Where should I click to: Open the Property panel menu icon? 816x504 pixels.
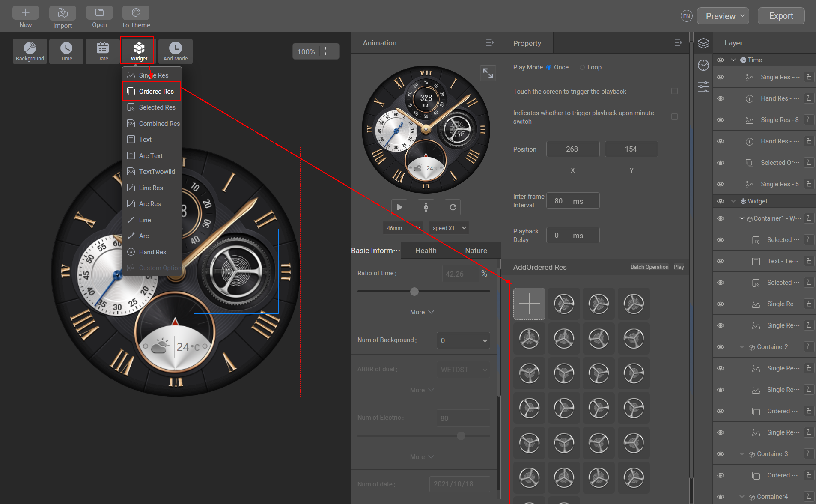[678, 43]
